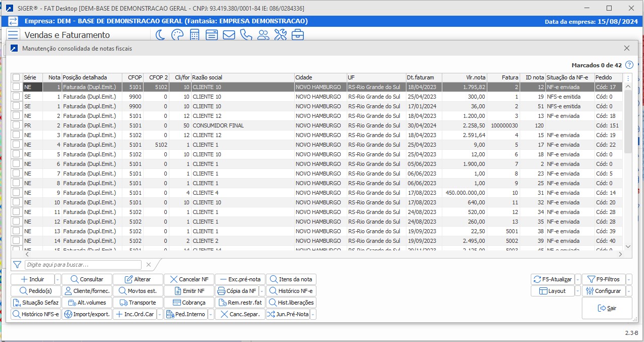644x342 pixels.
Task: Click the tools wrench icon
Action: (281, 35)
